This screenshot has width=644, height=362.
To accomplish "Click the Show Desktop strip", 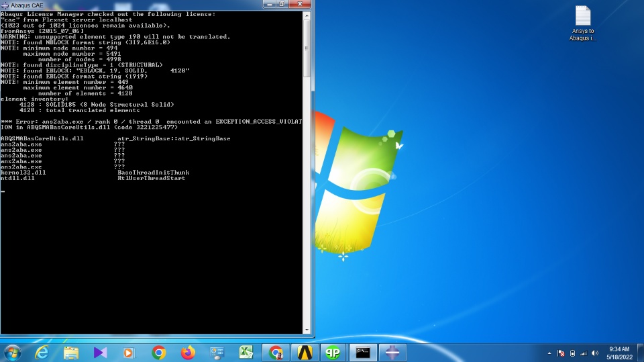I will [x=640, y=353].
